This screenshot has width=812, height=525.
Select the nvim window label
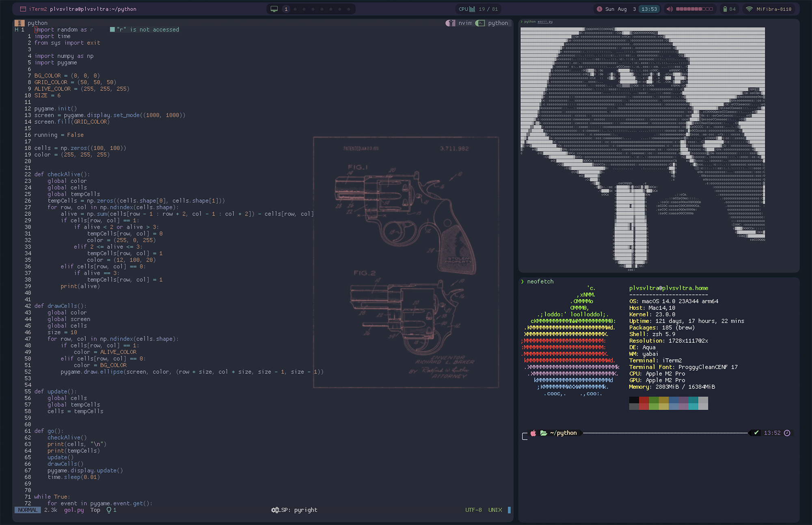click(x=465, y=23)
